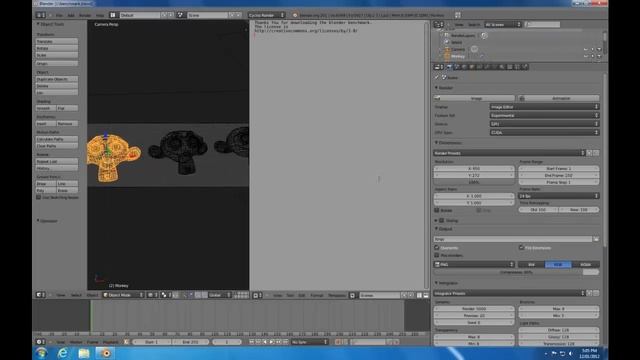Click the Translate button in Object Tools
Screen dimensions: 640x360
coord(57,41)
